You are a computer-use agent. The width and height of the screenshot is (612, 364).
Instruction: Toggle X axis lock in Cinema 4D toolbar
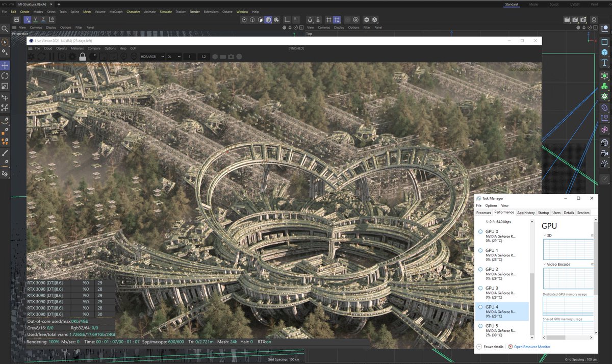point(28,19)
